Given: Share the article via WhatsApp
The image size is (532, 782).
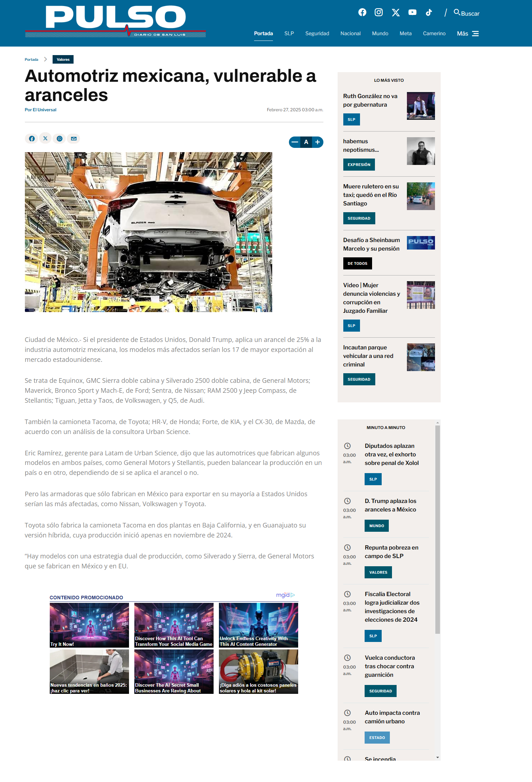Looking at the screenshot, I should point(60,139).
